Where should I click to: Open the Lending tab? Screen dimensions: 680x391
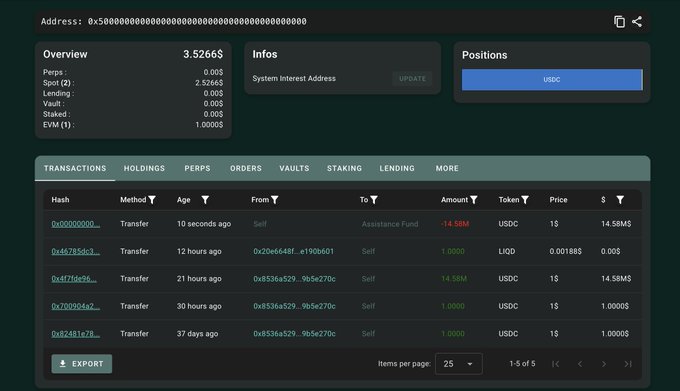(x=397, y=168)
